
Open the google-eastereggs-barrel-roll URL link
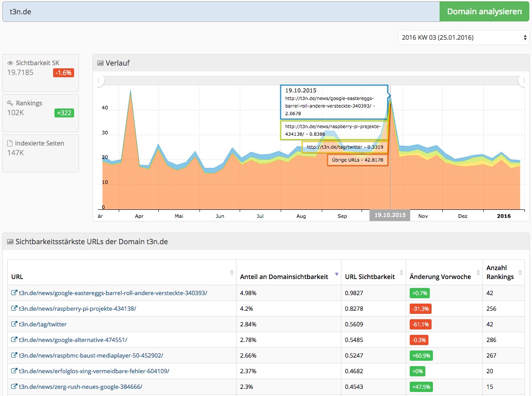pyautogui.click(x=113, y=293)
